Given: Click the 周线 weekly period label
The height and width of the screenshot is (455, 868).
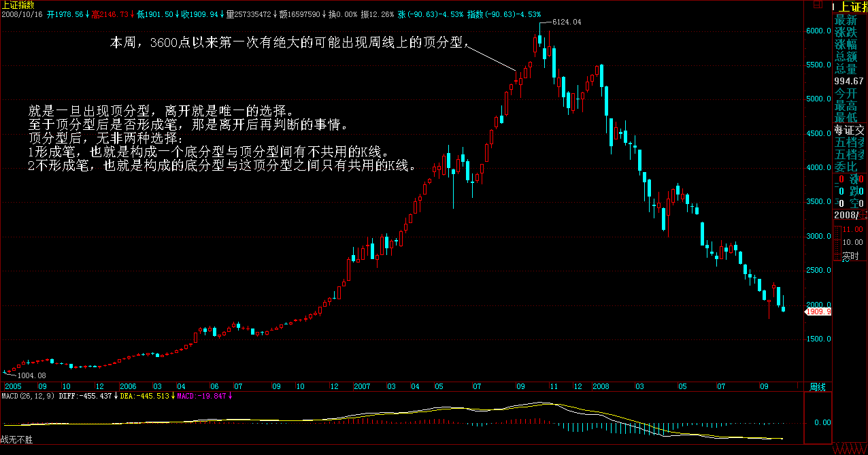Looking at the screenshot, I should click(x=817, y=387).
